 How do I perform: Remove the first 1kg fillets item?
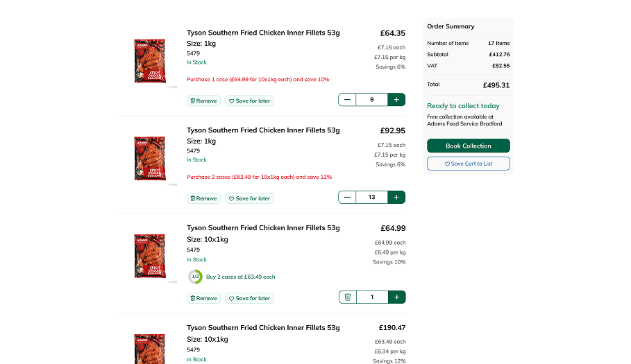203,101
